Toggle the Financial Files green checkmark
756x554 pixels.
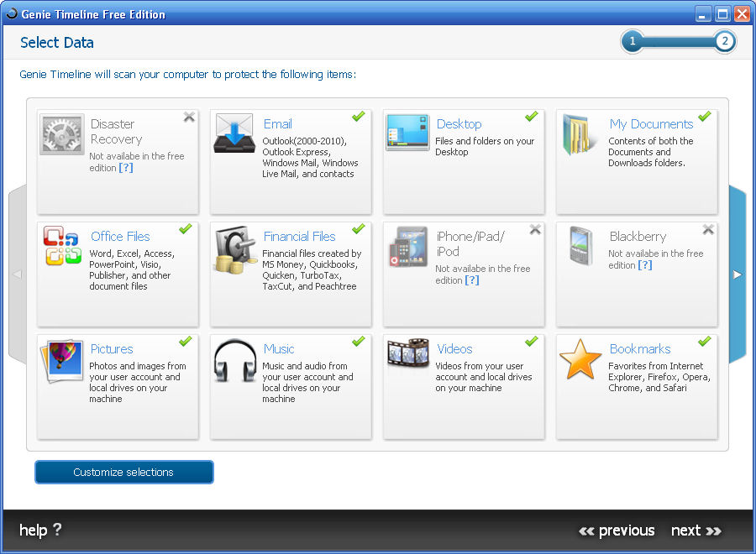(x=358, y=229)
